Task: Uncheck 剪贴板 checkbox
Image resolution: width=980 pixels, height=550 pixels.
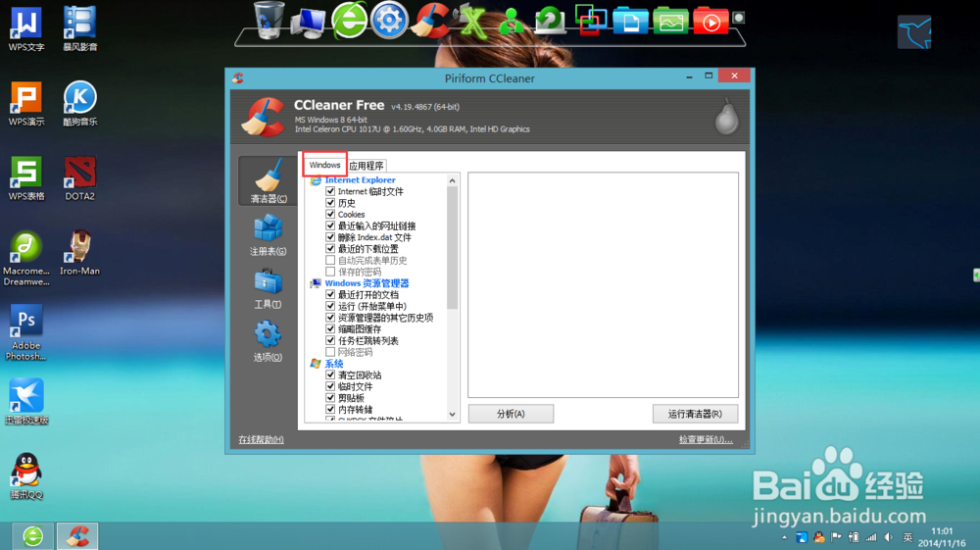Action: coord(330,397)
